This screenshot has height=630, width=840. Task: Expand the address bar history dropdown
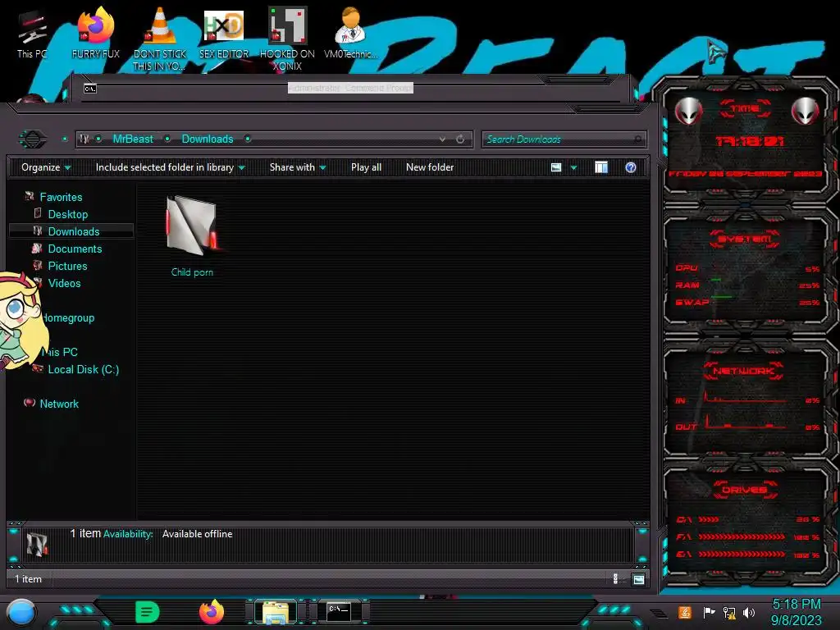point(442,139)
